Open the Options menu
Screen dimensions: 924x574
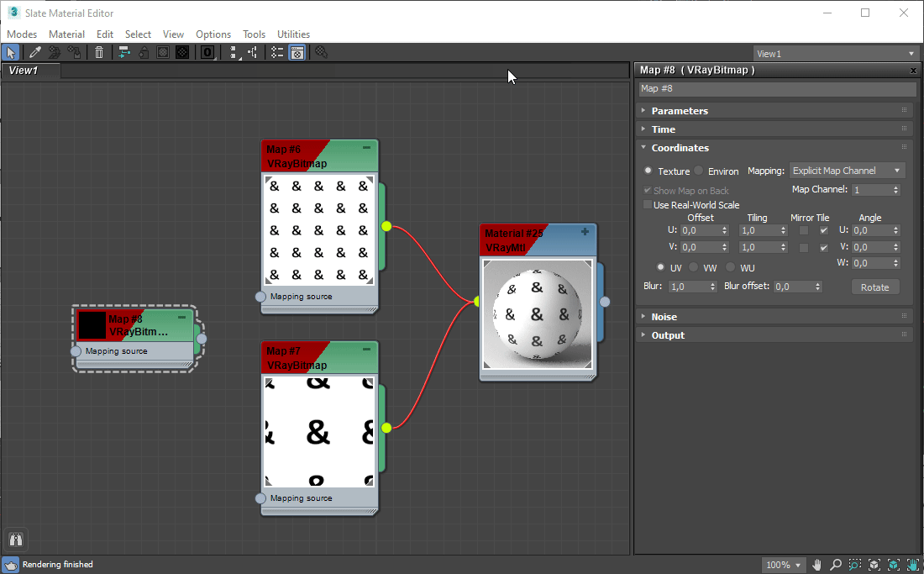[x=213, y=34]
